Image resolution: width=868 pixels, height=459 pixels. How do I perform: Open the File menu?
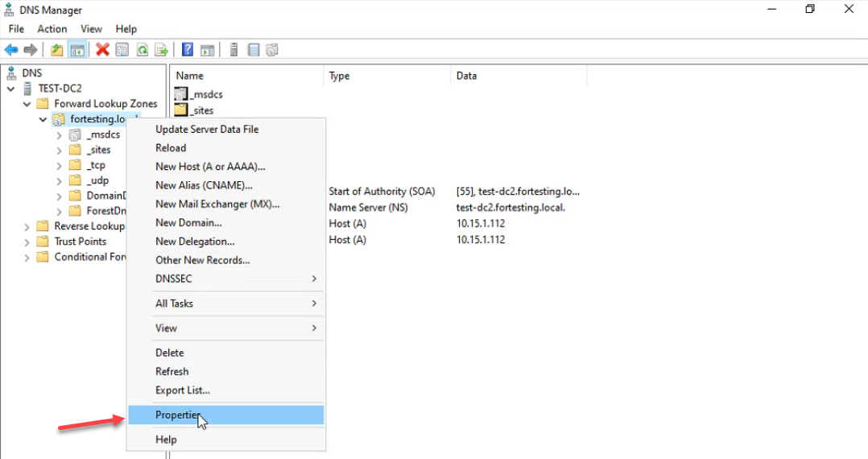(x=16, y=29)
